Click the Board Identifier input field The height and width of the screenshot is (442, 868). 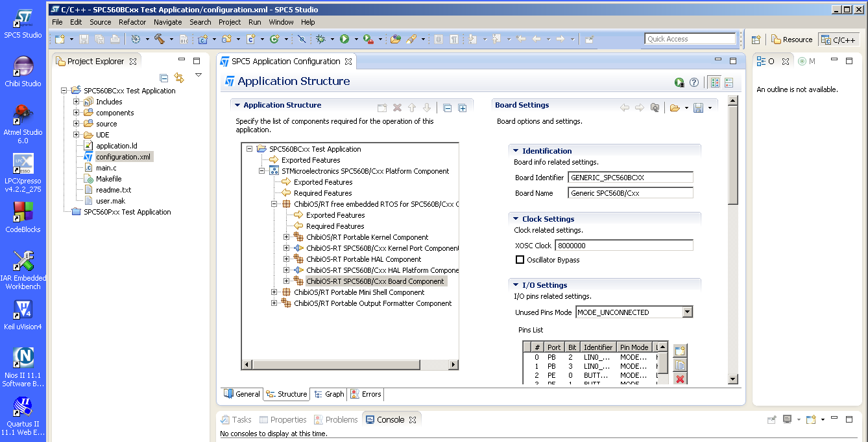(x=631, y=178)
